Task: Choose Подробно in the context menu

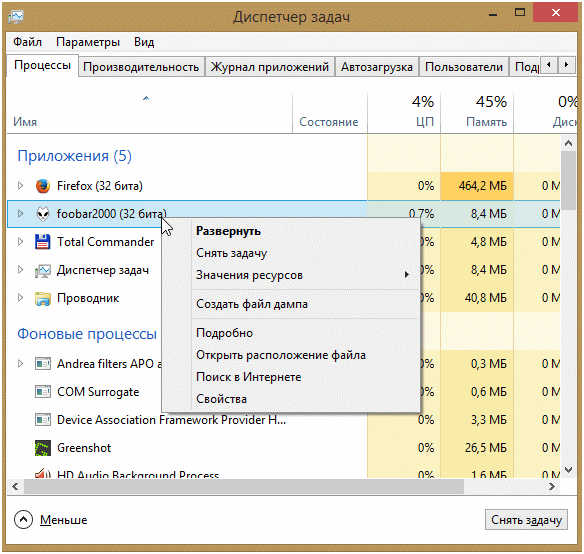Action: coord(291,333)
